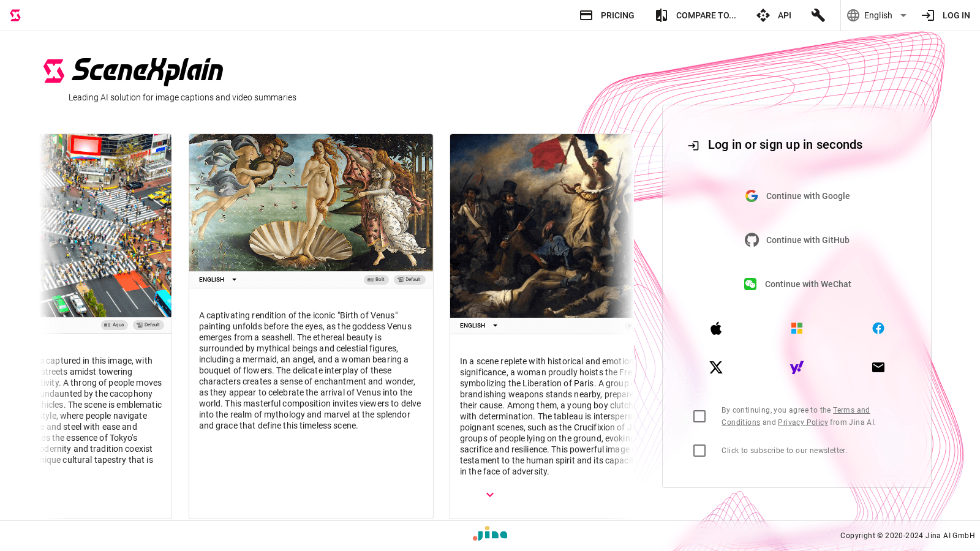Viewport: 980px width, 551px height.
Task: Click the Aqua tag on Tokyo card
Action: pos(115,325)
